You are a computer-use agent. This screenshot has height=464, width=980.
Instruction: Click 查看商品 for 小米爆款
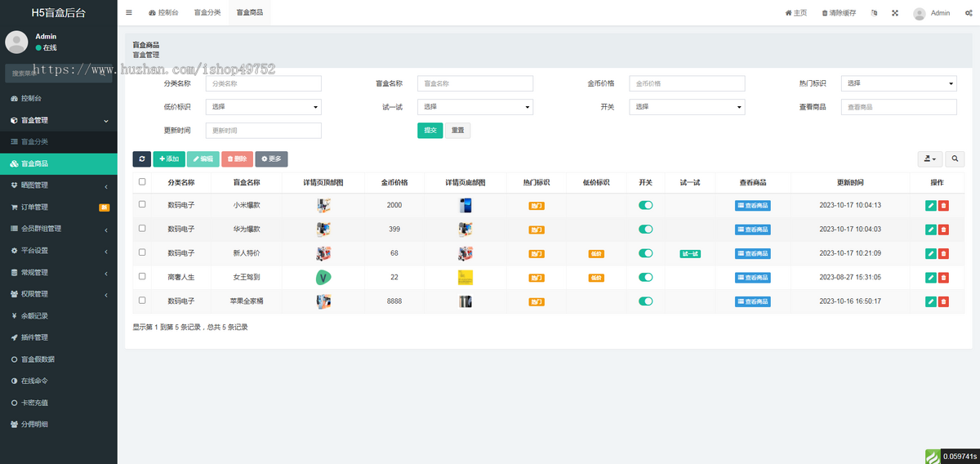tap(753, 206)
